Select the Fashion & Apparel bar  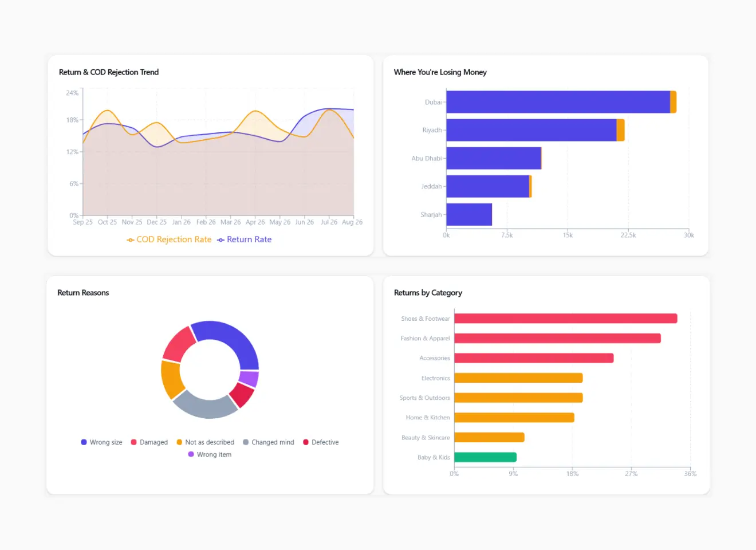pos(558,339)
